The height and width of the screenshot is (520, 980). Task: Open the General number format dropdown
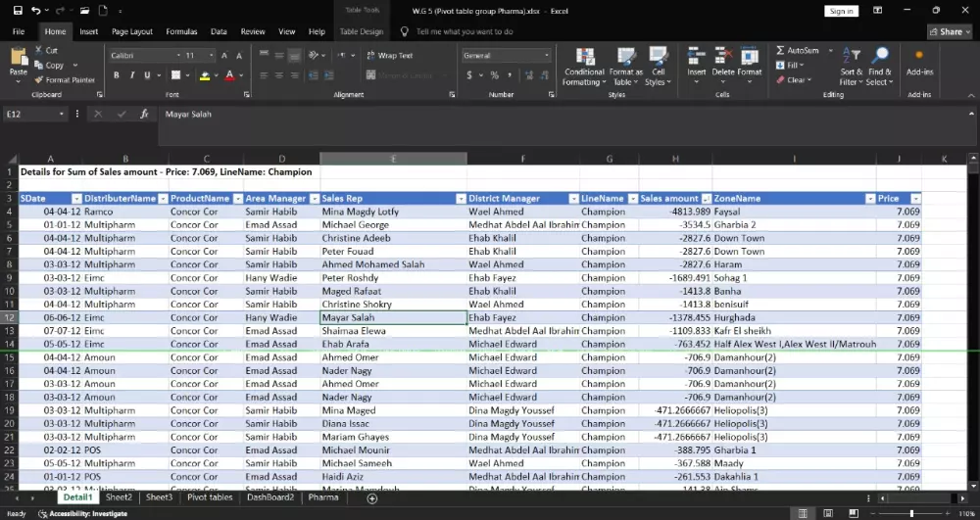[546, 56]
